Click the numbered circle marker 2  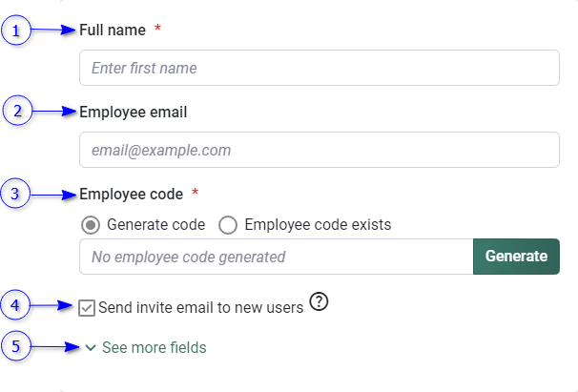tap(14, 112)
